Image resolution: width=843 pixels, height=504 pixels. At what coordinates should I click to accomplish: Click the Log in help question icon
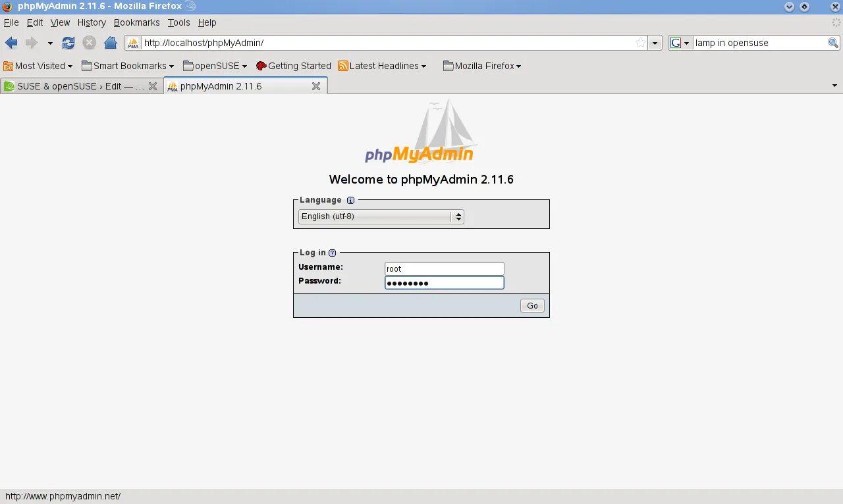(332, 253)
